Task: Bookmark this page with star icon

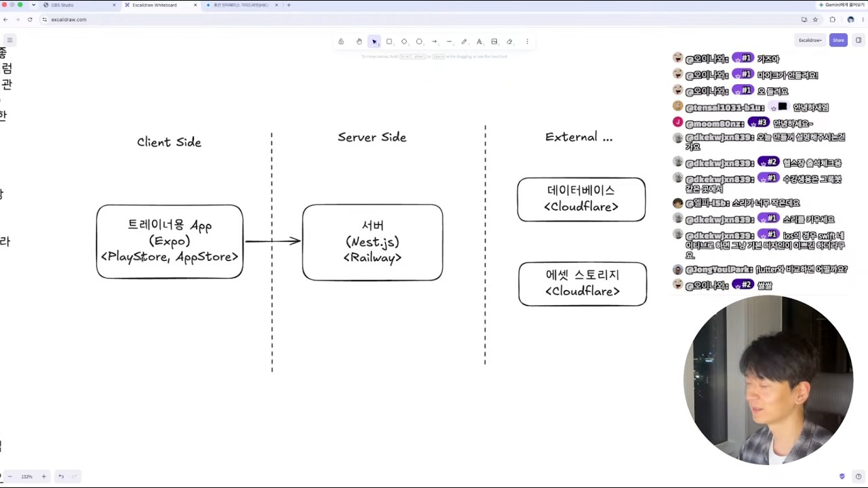Action: point(815,20)
